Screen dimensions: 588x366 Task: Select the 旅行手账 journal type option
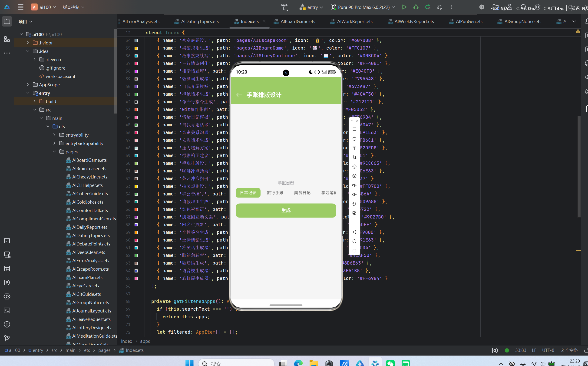tap(275, 193)
